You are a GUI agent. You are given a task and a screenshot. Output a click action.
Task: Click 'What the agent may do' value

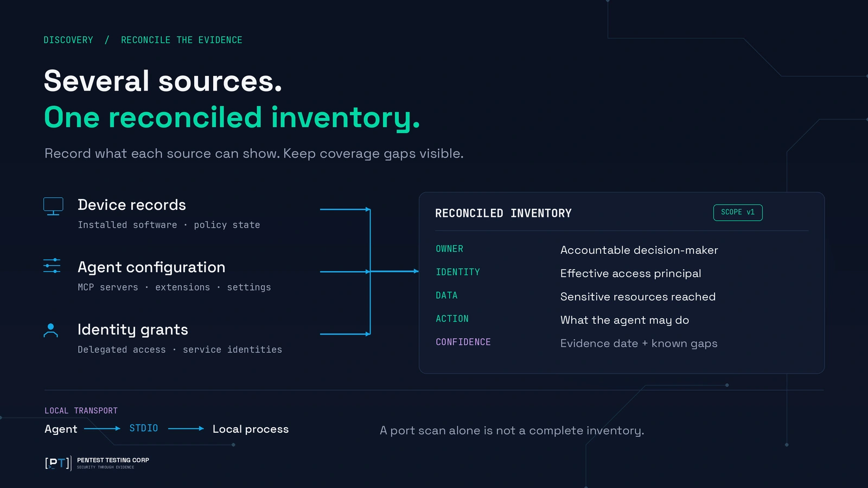tap(625, 320)
